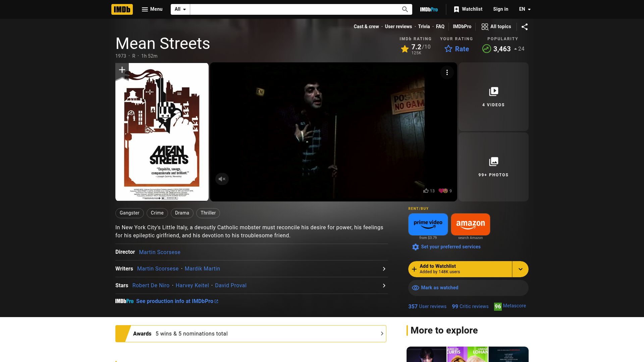Open the EN language dropdown
The image size is (644, 362).
[525, 9]
